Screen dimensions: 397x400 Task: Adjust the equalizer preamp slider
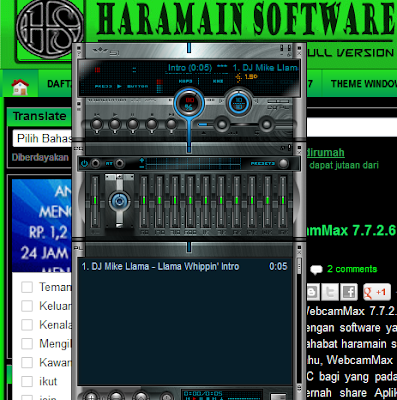tap(95, 202)
